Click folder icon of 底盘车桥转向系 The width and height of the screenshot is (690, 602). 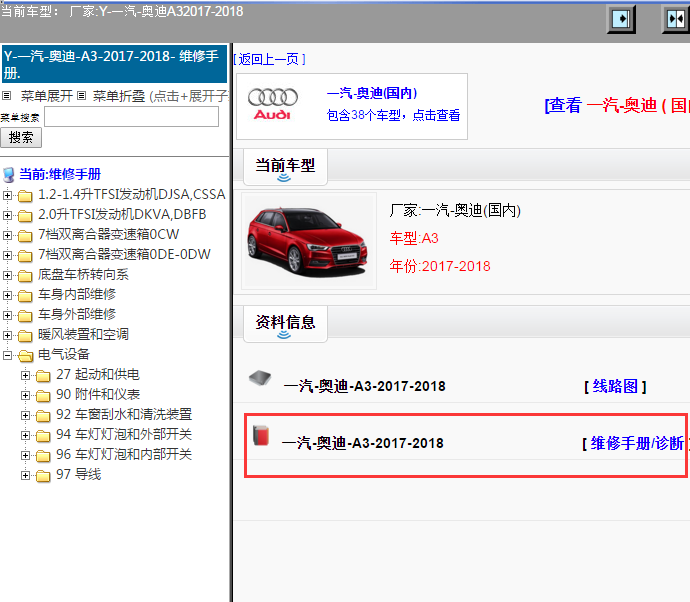tap(25, 275)
